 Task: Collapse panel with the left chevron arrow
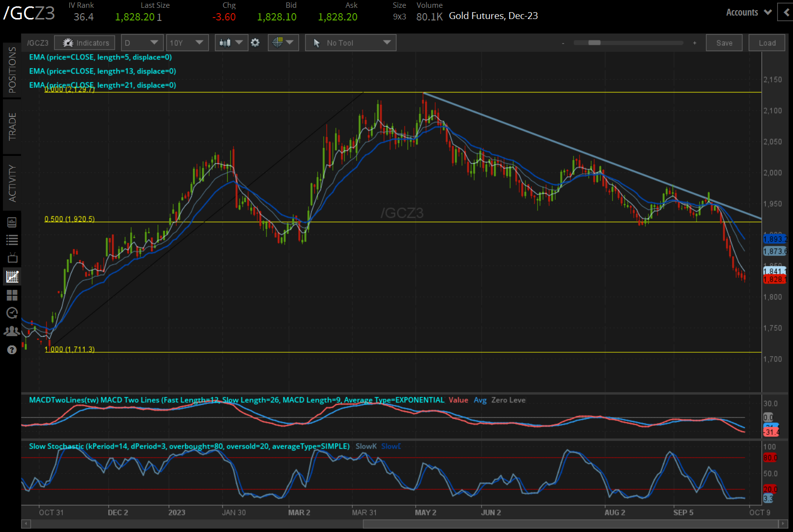pos(786,13)
